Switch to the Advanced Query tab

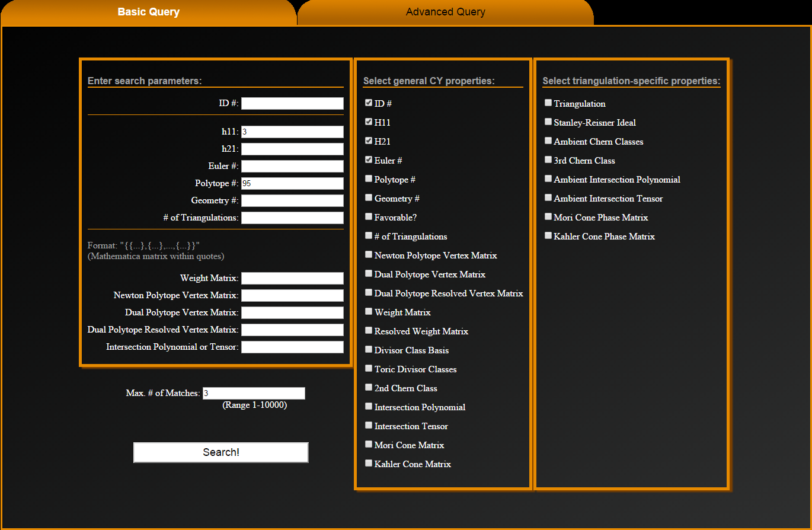click(x=445, y=12)
